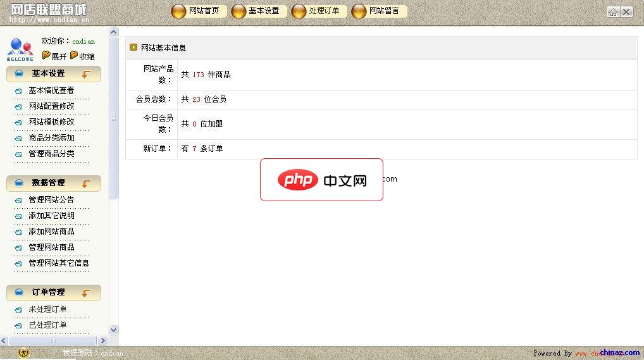Click the new orders value 7

coord(194,149)
